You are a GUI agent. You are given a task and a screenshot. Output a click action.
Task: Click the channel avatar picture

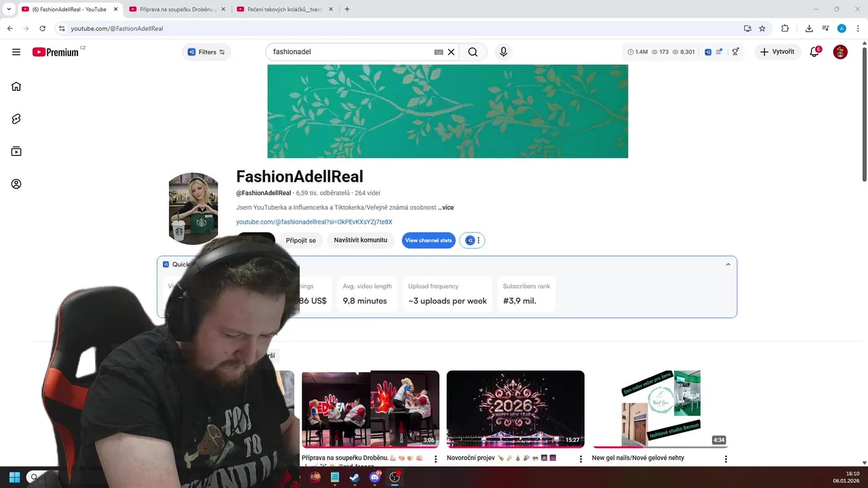click(194, 209)
